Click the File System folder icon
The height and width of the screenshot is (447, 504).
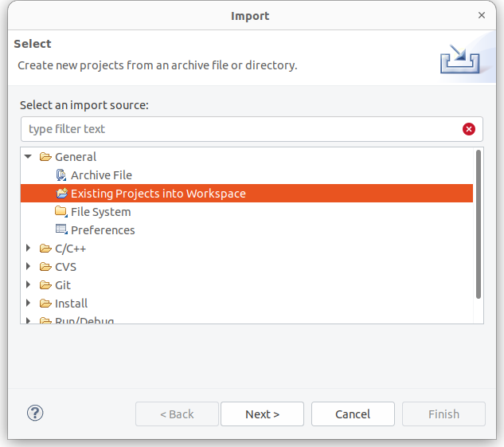pyautogui.click(x=61, y=212)
